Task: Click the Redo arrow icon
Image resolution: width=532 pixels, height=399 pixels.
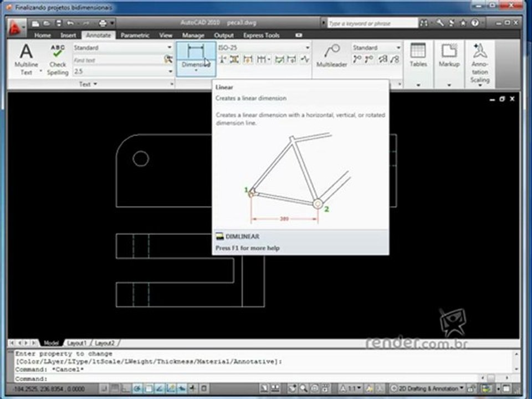Action: pyautogui.click(x=85, y=23)
